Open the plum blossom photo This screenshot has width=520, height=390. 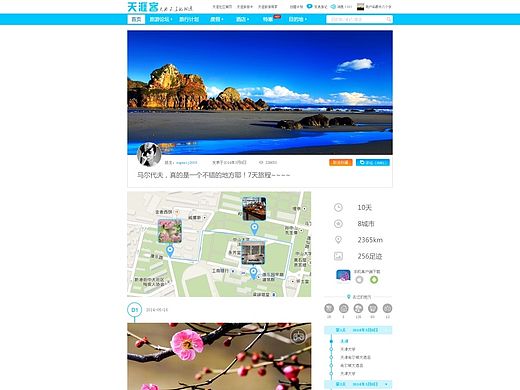[x=219, y=356]
